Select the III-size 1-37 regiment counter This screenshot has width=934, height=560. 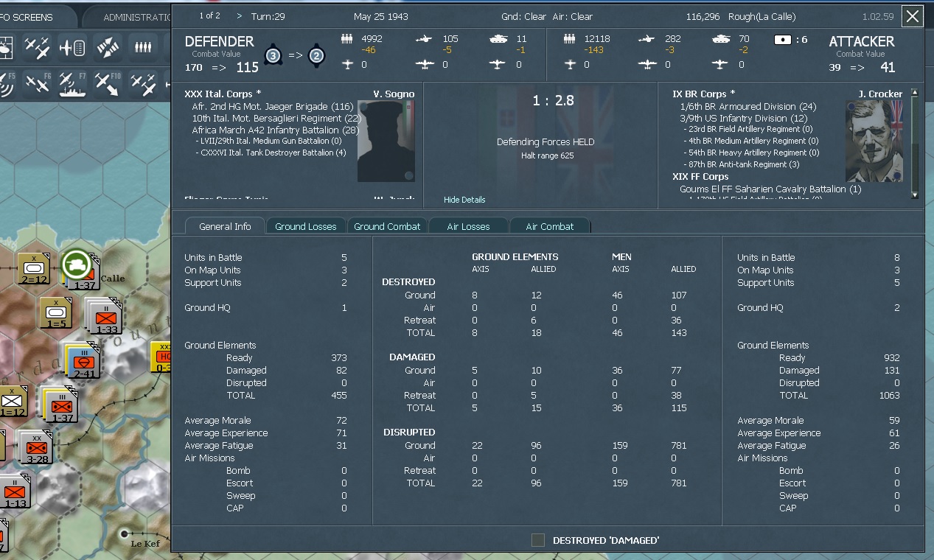(61, 405)
